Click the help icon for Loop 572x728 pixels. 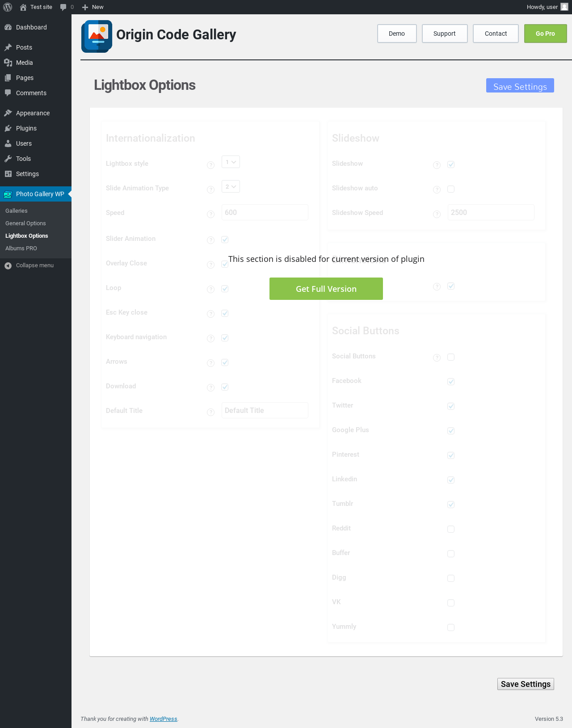(x=211, y=290)
